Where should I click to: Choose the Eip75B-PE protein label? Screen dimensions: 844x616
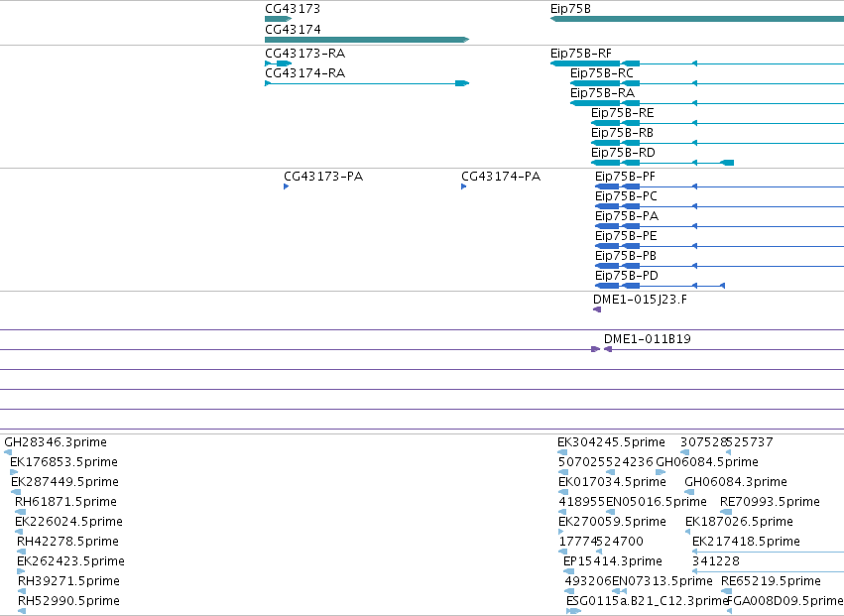pos(626,236)
